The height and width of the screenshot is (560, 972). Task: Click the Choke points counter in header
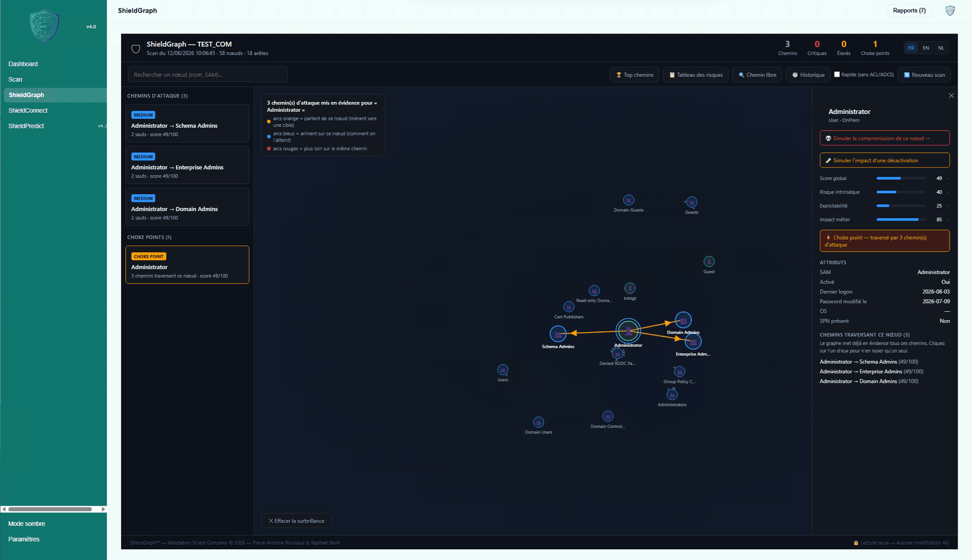click(875, 48)
